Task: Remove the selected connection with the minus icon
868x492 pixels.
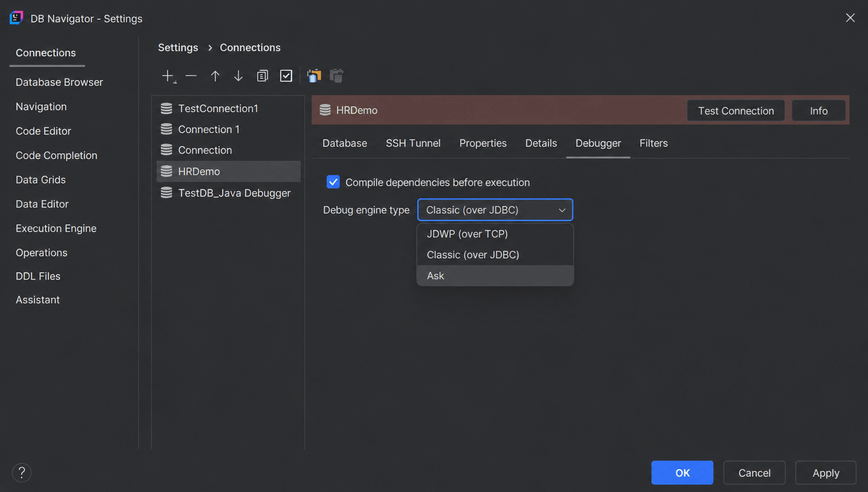Action: coord(191,76)
